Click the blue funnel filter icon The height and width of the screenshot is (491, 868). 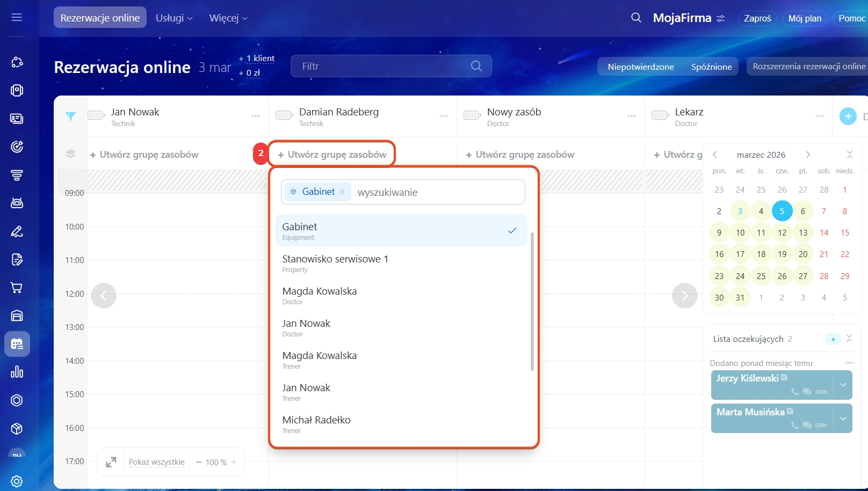click(70, 116)
